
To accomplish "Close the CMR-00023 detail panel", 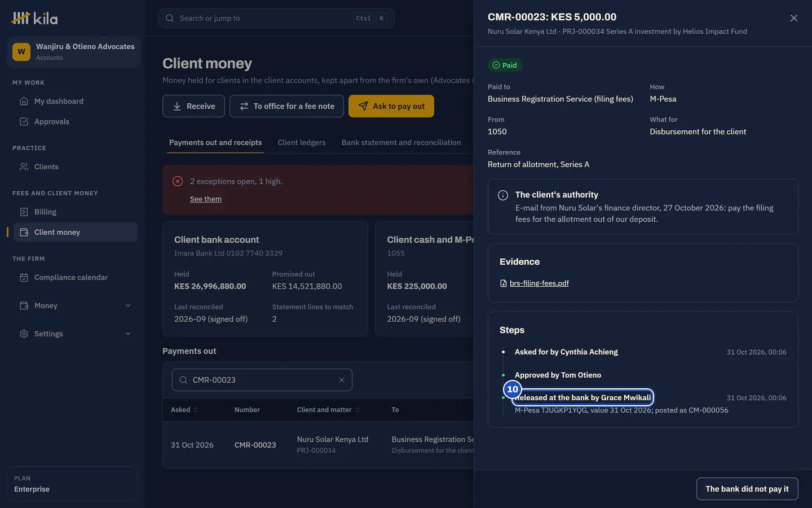I will (x=794, y=18).
